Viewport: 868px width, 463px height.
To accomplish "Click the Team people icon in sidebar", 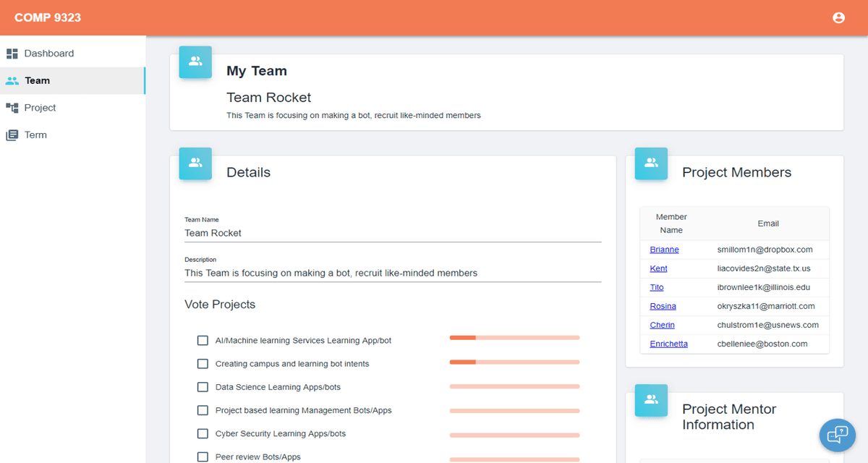I will click(x=12, y=81).
